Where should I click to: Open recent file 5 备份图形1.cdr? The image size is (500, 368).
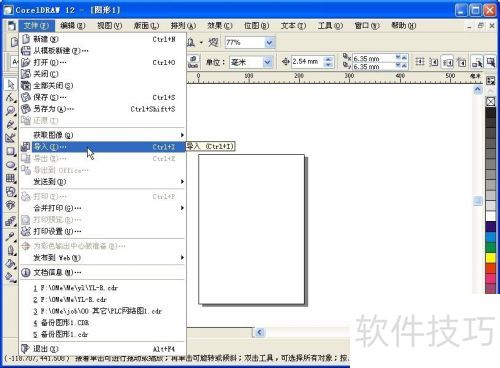(x=103, y=334)
